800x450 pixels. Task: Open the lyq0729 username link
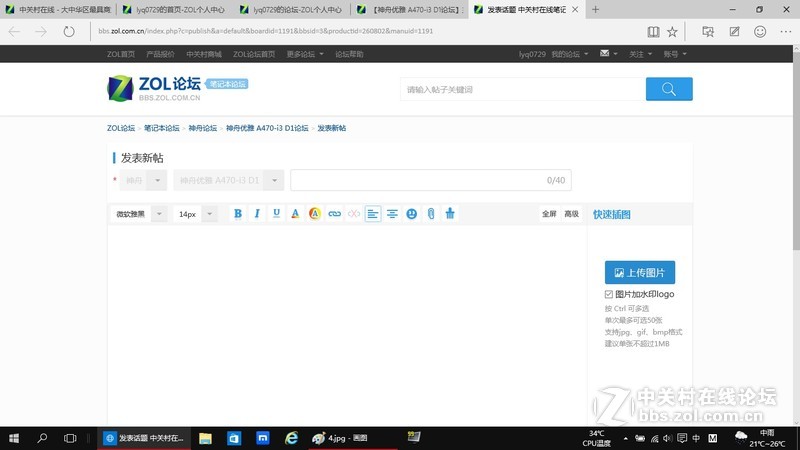pos(532,54)
